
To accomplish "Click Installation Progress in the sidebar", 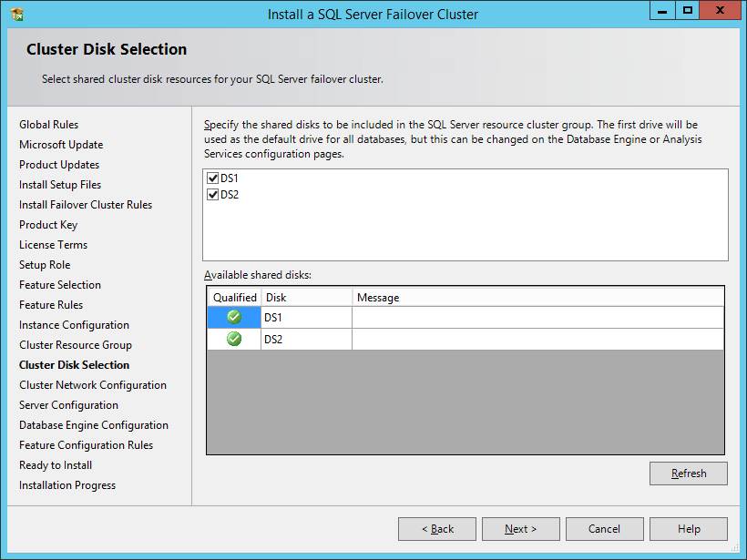I will [x=67, y=484].
